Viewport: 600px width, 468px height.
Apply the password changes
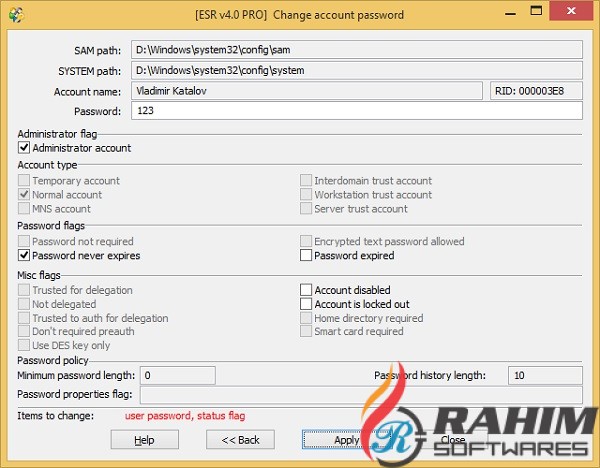(346, 440)
